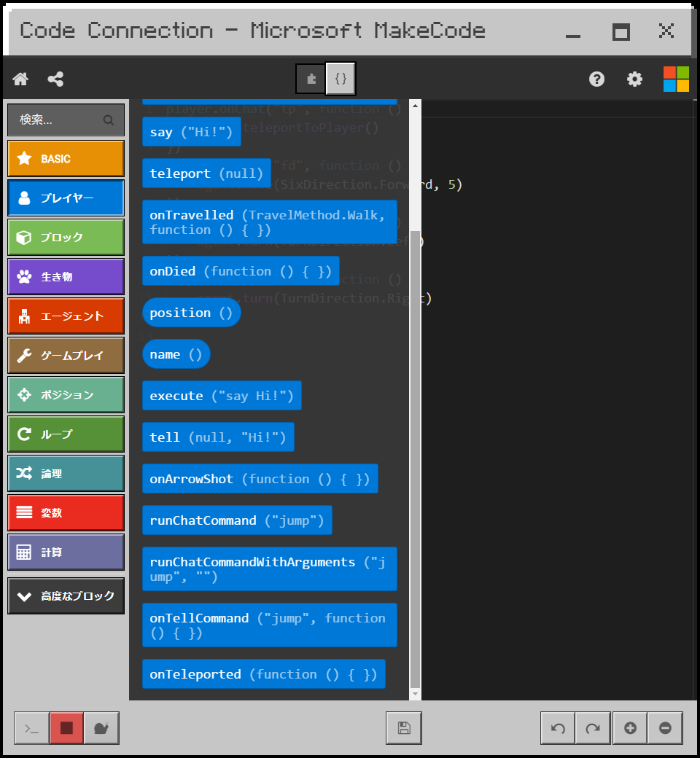Screen dimensions: 700x758
Task: Save the current project
Action: click(403, 727)
